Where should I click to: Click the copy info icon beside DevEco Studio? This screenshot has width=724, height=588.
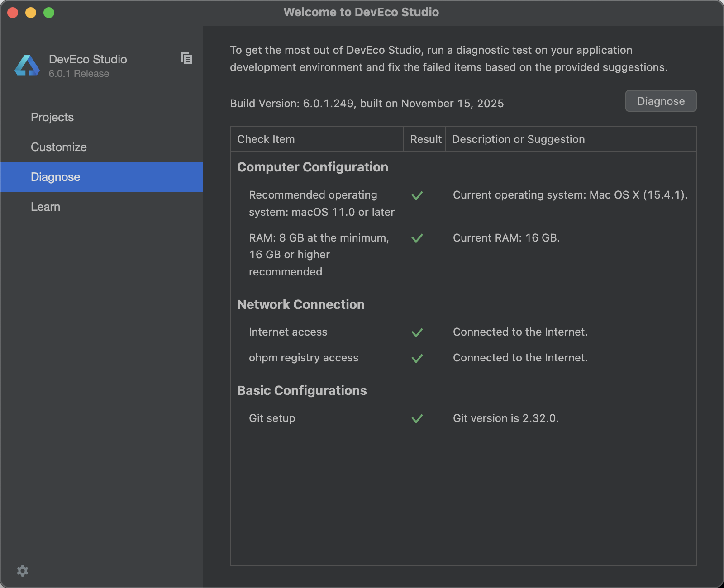[186, 58]
